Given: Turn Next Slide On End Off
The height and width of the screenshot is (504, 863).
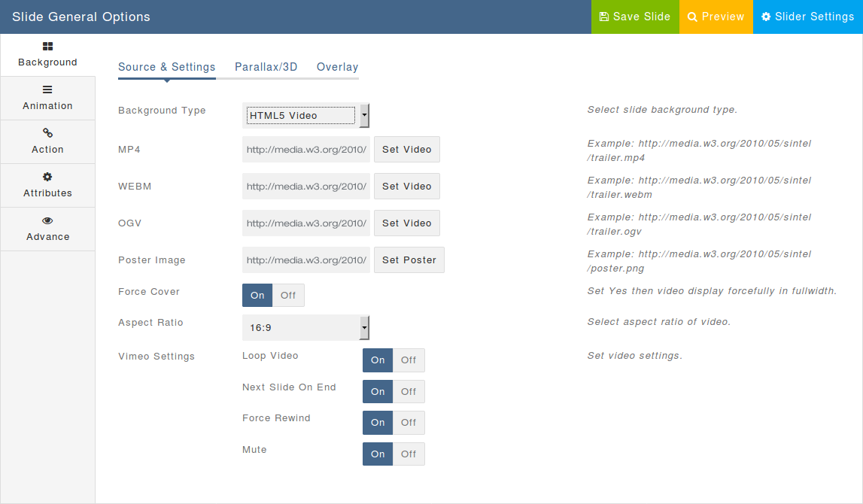Looking at the screenshot, I should [409, 391].
